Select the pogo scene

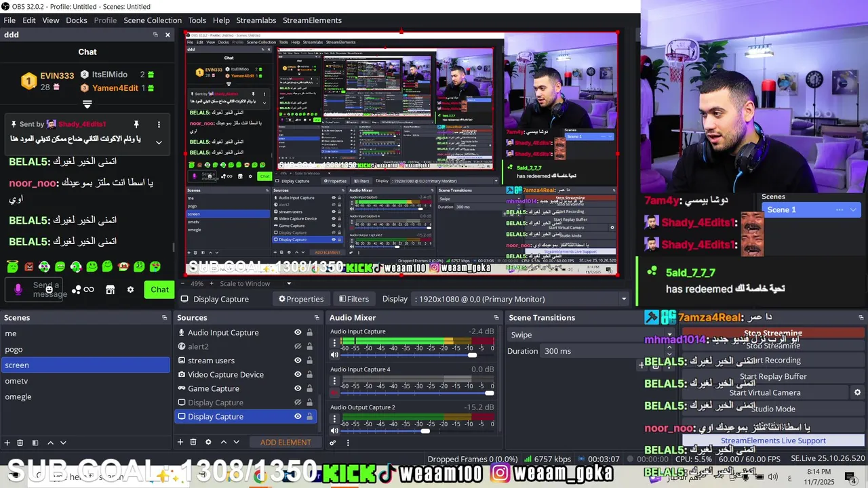click(85, 349)
